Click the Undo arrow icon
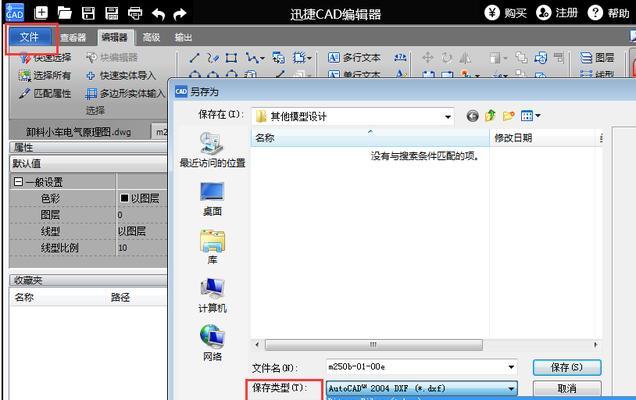 point(158,14)
